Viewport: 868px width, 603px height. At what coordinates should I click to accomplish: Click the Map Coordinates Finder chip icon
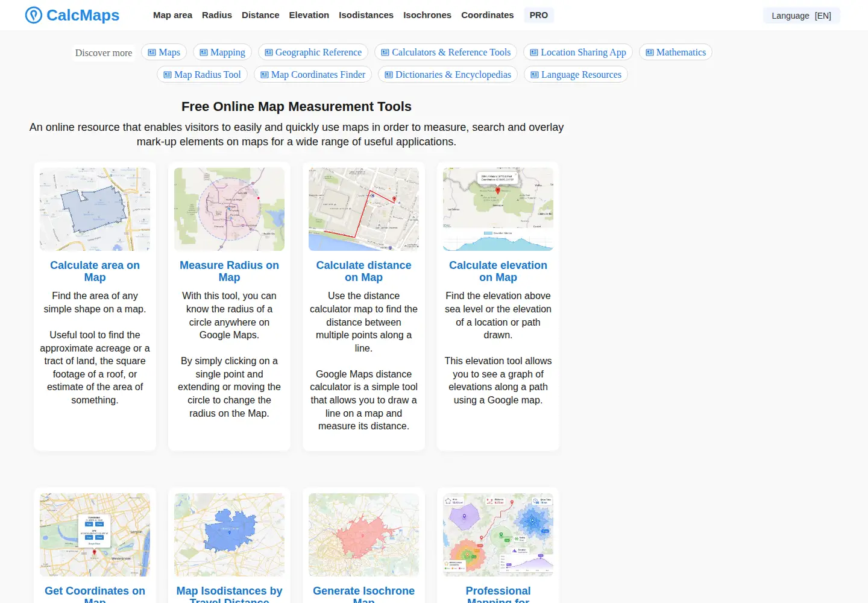(265, 75)
